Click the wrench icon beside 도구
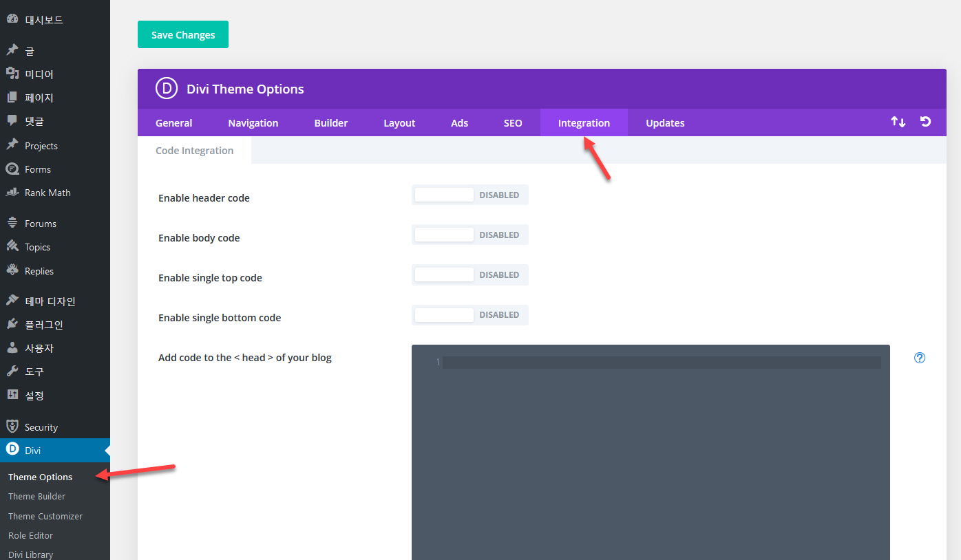The width and height of the screenshot is (961, 560). tap(12, 371)
